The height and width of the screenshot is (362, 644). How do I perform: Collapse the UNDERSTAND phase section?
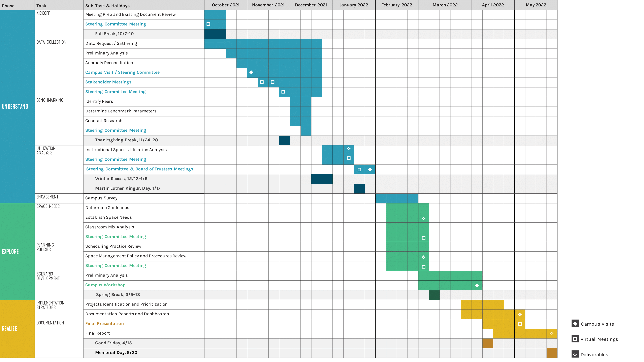coord(15,106)
